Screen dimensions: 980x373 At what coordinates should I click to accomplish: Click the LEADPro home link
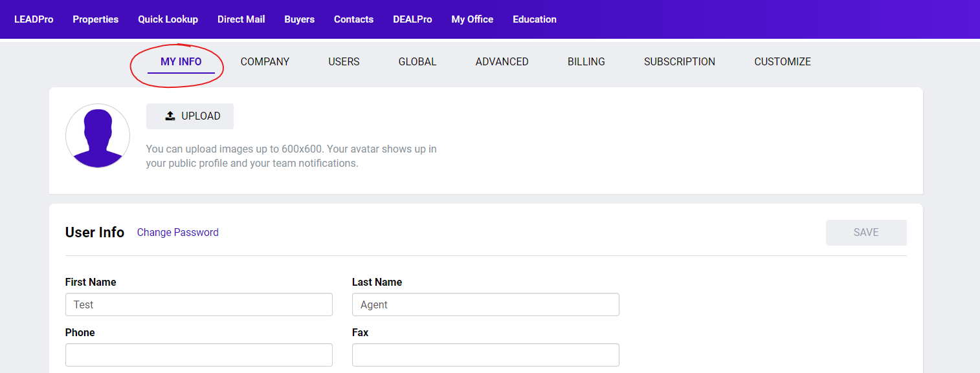point(34,19)
